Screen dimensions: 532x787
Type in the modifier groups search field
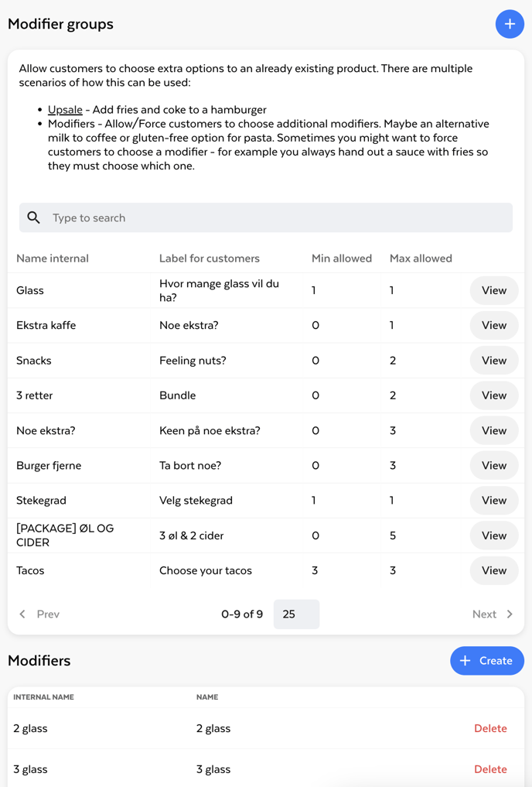point(278,217)
